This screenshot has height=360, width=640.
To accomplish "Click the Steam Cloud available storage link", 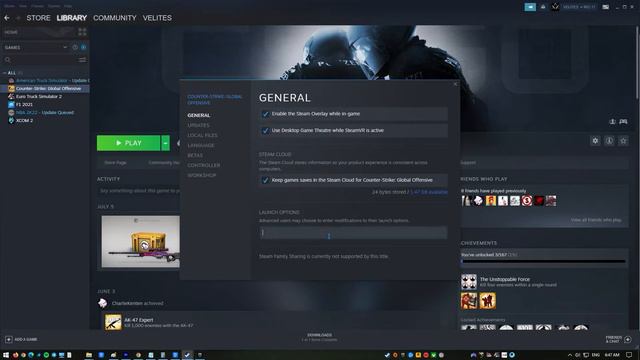I will [429, 192].
